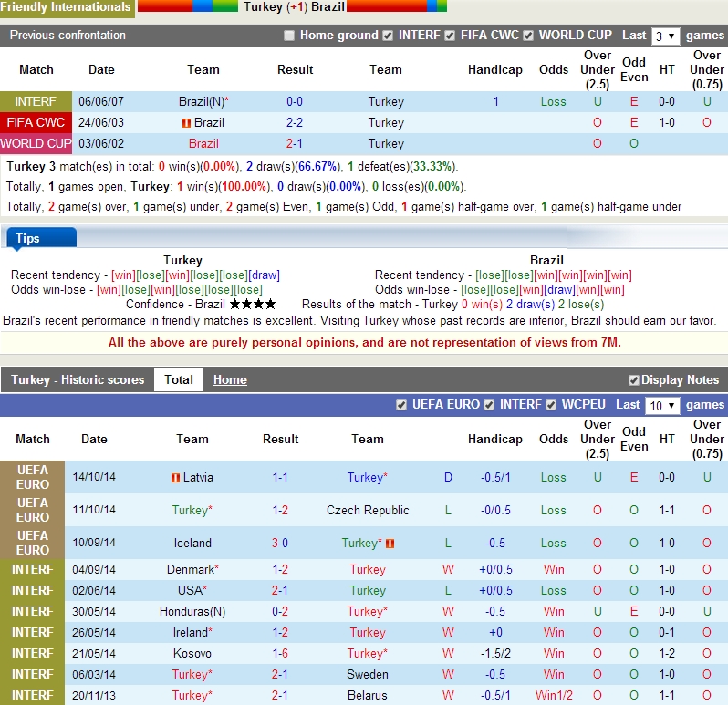Click the FIFA CWC competition label
The height and width of the screenshot is (705, 728).
[x=36, y=122]
